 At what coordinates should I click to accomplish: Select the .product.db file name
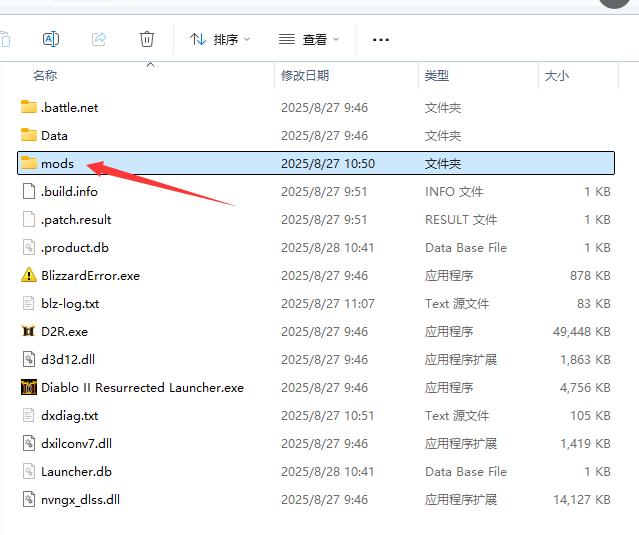click(x=75, y=248)
